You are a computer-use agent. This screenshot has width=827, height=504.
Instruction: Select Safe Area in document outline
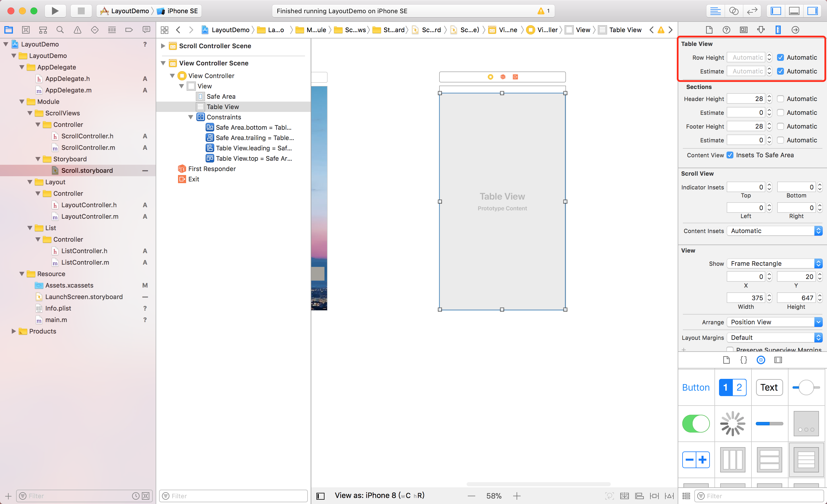pos(221,96)
